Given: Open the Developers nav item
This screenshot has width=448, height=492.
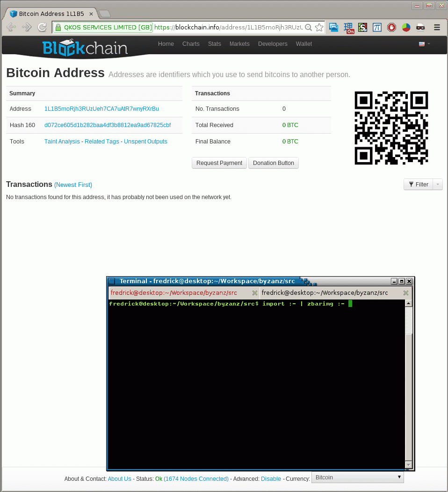Looking at the screenshot, I should 273,44.
